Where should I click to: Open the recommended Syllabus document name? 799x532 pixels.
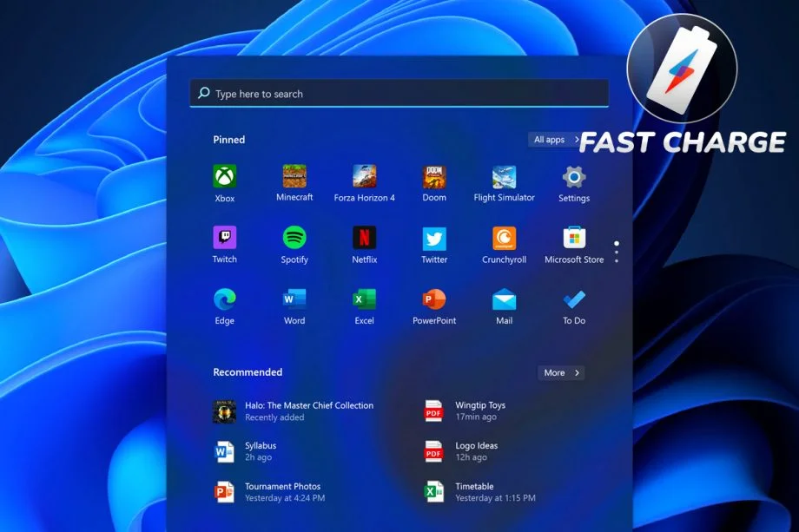(x=261, y=445)
